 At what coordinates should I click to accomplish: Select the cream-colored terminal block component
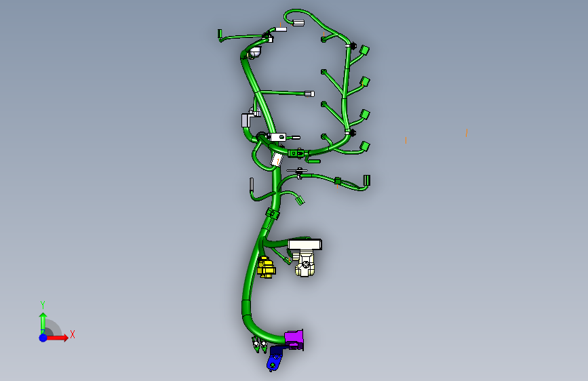coord(305,257)
